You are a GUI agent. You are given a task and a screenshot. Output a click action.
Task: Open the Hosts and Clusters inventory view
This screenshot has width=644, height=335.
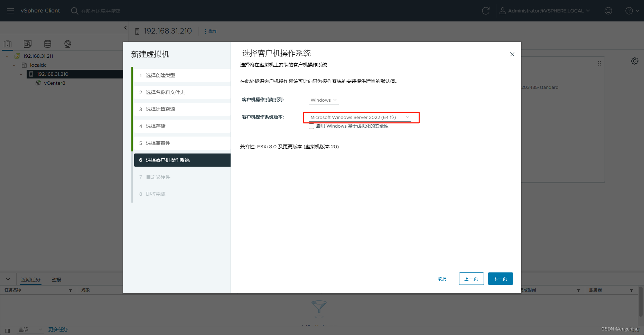(x=8, y=44)
